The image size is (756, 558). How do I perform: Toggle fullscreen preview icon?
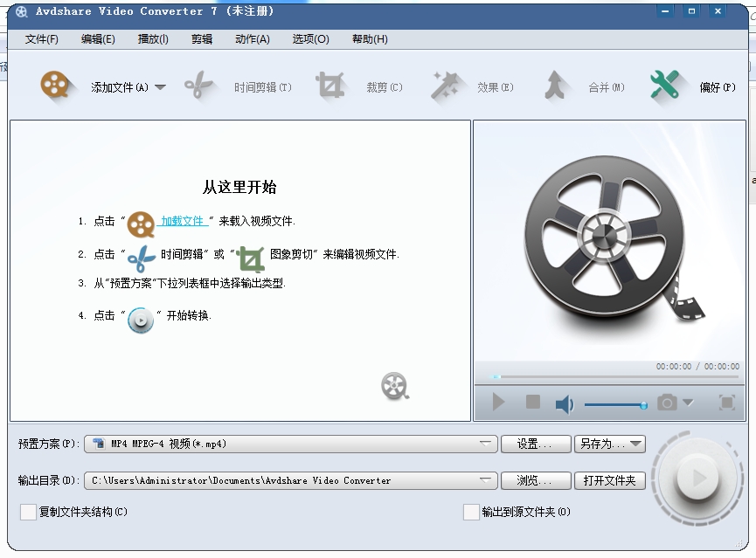coord(727,402)
